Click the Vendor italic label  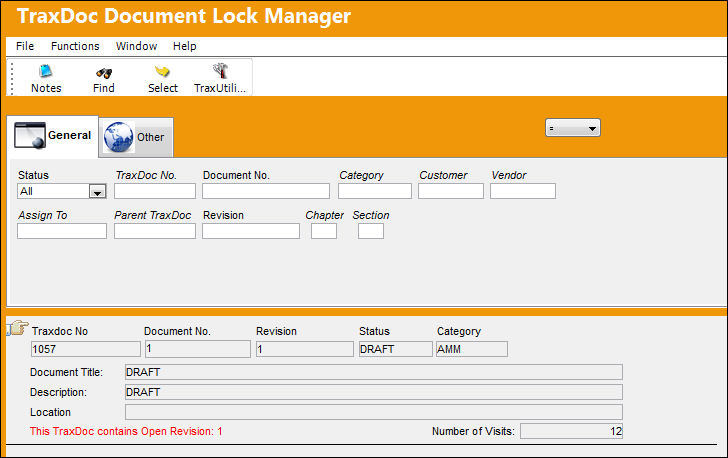(x=509, y=175)
